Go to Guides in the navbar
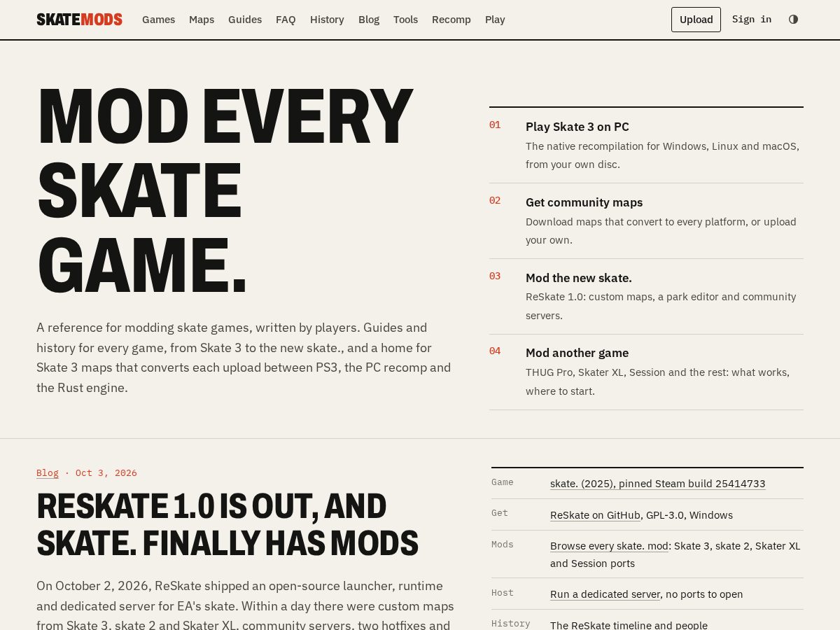This screenshot has height=630, width=840. [x=245, y=20]
